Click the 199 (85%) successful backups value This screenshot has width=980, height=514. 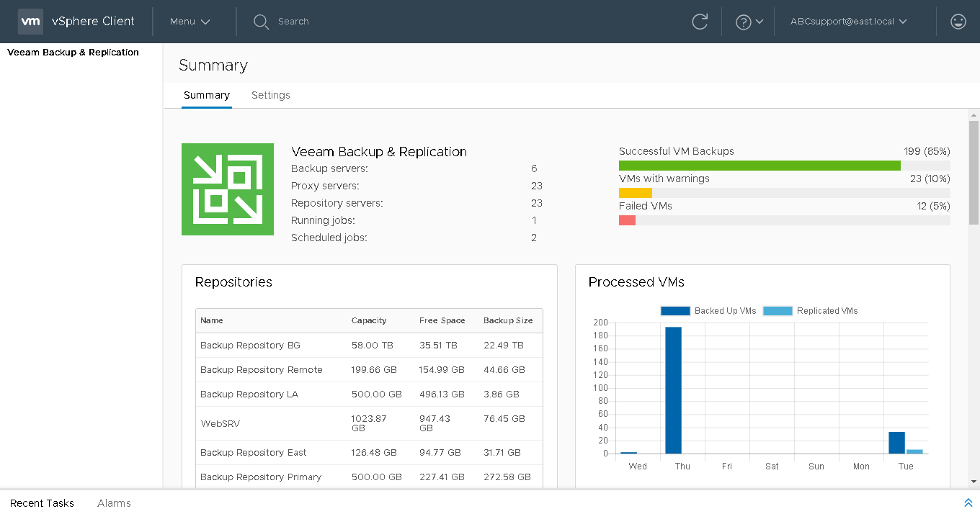[927, 151]
